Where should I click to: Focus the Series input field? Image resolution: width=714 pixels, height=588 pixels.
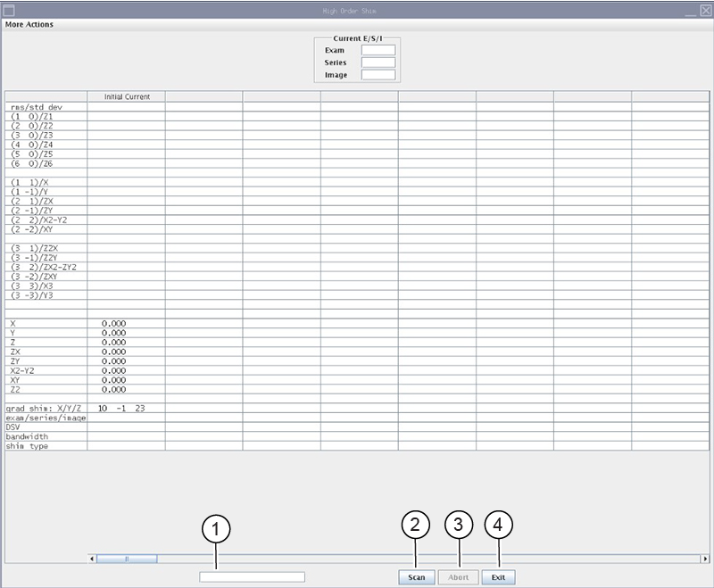pyautogui.click(x=378, y=63)
